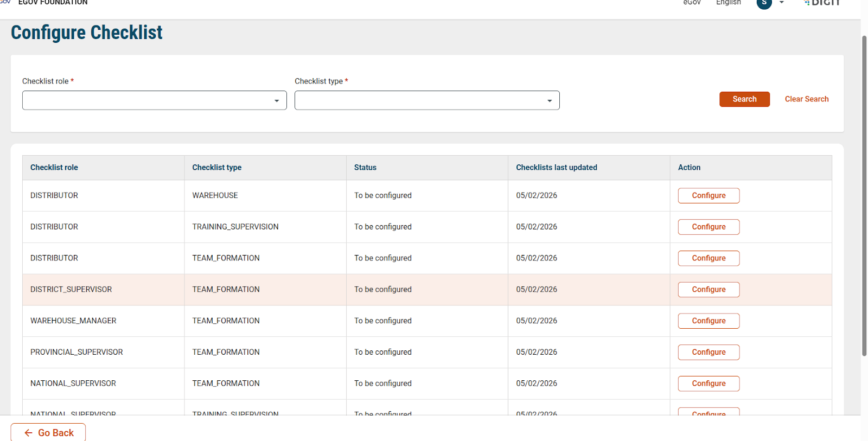This screenshot has width=868, height=441.
Task: Configure the PROVINCIAL_SUPERVISOR TEAM_FORMATION checklist
Action: 709,353
